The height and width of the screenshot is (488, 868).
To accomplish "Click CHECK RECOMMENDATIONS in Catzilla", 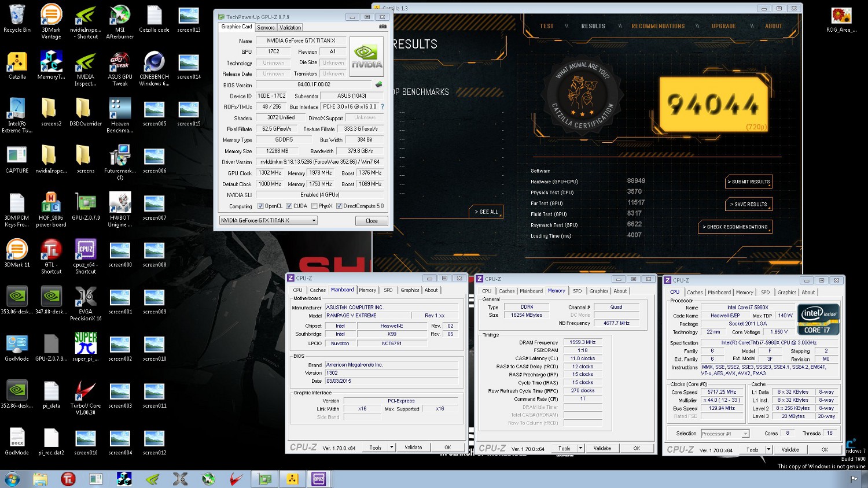I will pyautogui.click(x=735, y=227).
